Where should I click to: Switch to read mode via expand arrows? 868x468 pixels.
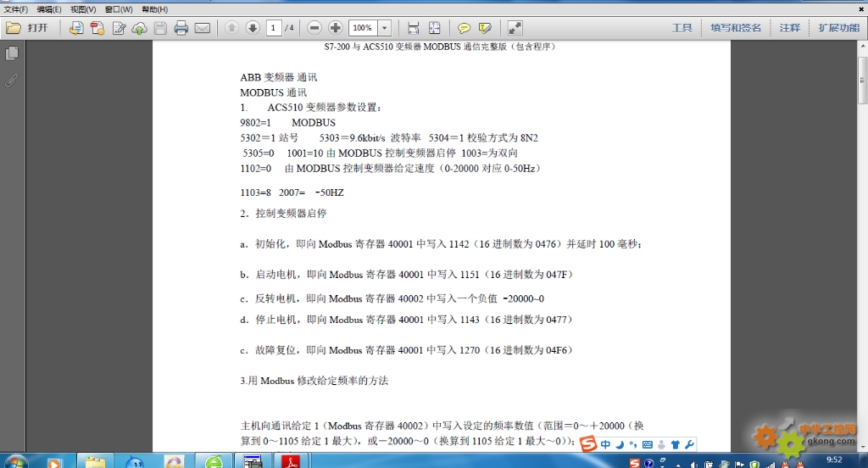tap(515, 28)
